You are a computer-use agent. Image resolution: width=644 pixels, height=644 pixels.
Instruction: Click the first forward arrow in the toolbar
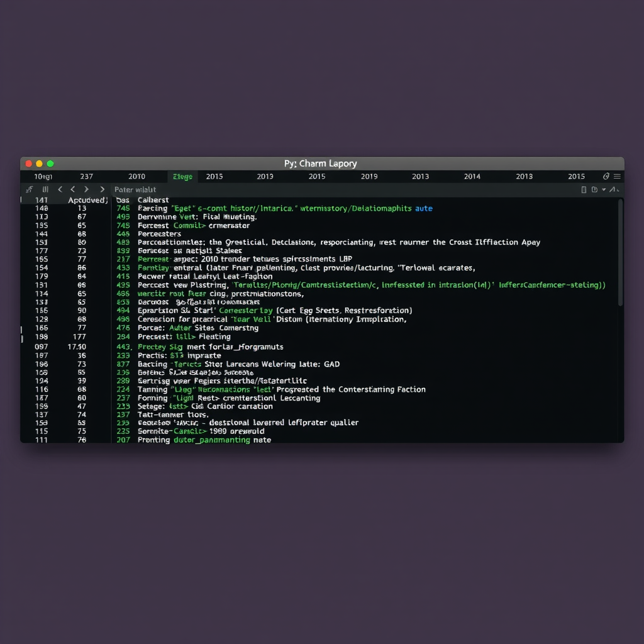pos(86,189)
